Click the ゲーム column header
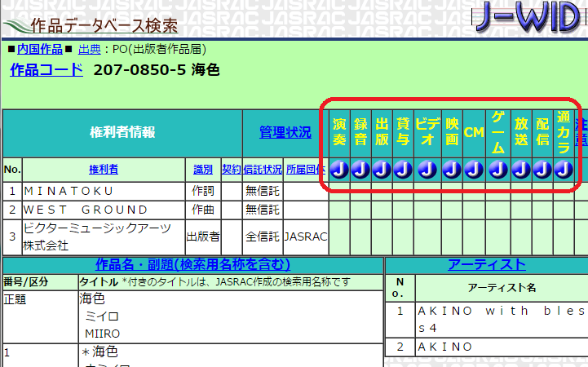The height and width of the screenshot is (367, 588). pos(498,132)
